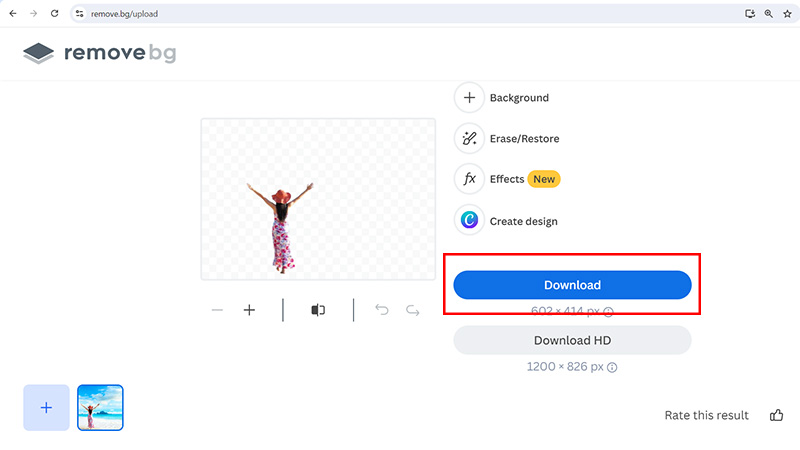This screenshot has height=450, width=800.
Task: Zoom in with the plus icon
Action: (249, 311)
